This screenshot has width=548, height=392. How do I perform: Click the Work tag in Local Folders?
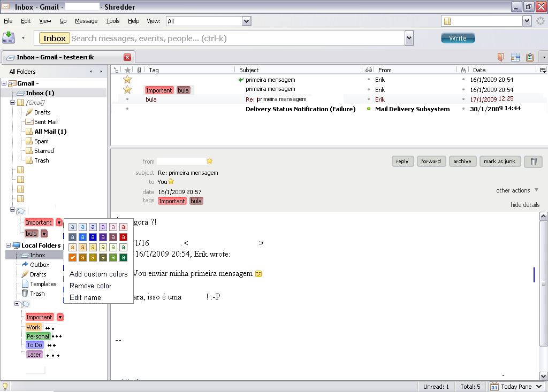coord(33,327)
